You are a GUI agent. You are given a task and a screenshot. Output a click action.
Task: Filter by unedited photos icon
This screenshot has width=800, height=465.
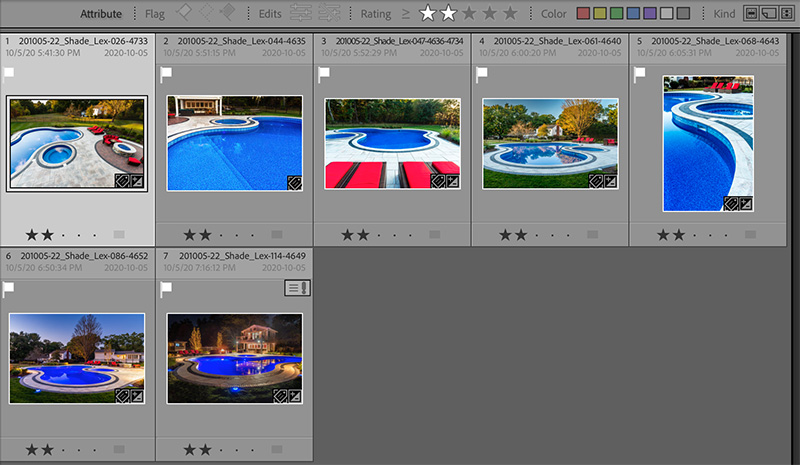coord(328,14)
